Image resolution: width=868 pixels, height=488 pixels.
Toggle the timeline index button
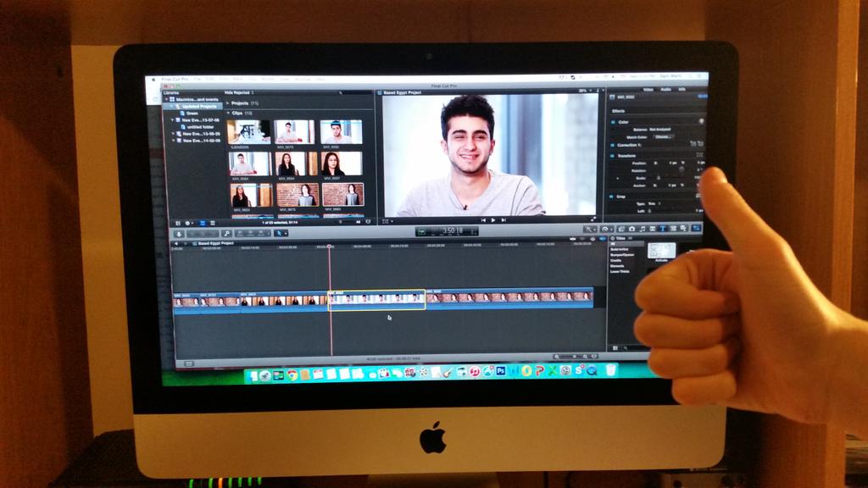pos(189,363)
